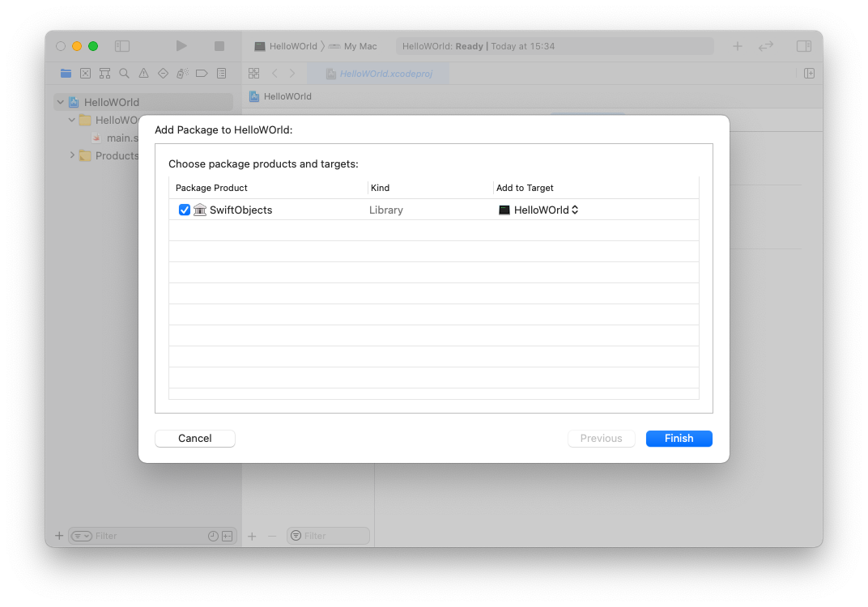This screenshot has width=868, height=607.
Task: Go back in editor history
Action: 274,73
